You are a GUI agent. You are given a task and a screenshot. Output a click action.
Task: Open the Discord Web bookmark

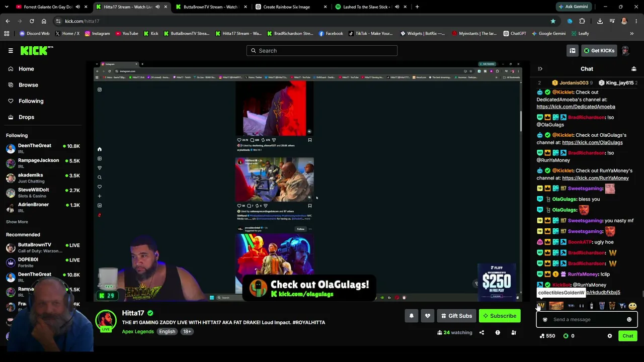[34, 34]
